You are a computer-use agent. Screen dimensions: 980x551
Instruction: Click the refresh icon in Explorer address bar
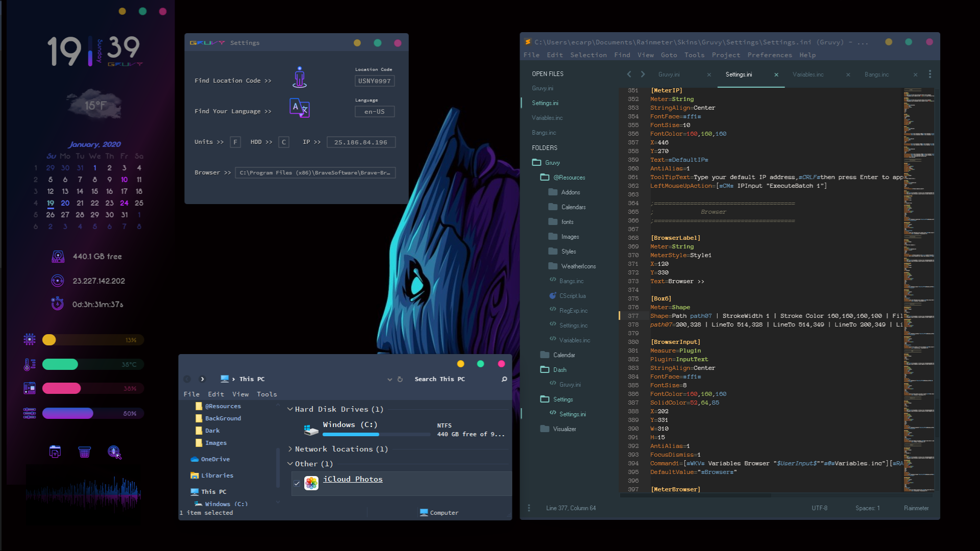click(x=400, y=379)
